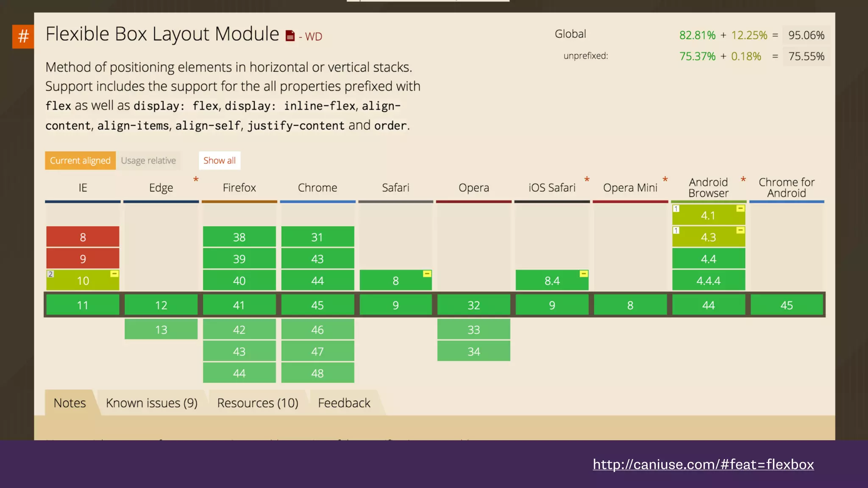The height and width of the screenshot is (488, 868).
Task: Click the note number badge on Android 4.3
Action: coord(676,230)
